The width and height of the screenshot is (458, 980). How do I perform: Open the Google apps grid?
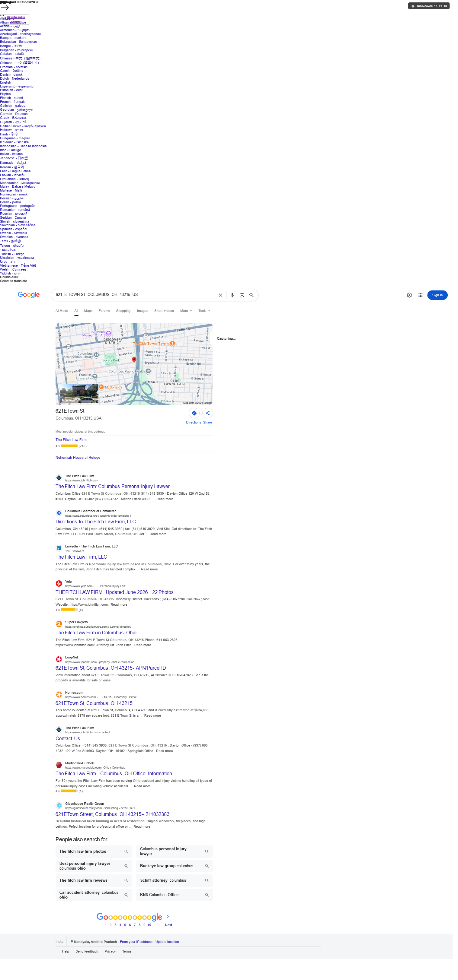click(425, 299)
